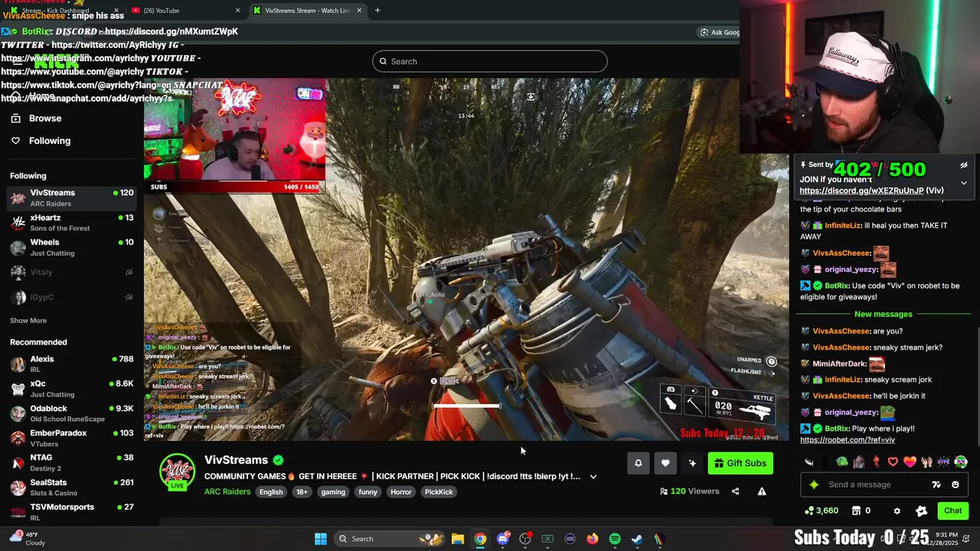Open the roobet.com link in chat
Screen dimensions: 980x551
coord(848,440)
